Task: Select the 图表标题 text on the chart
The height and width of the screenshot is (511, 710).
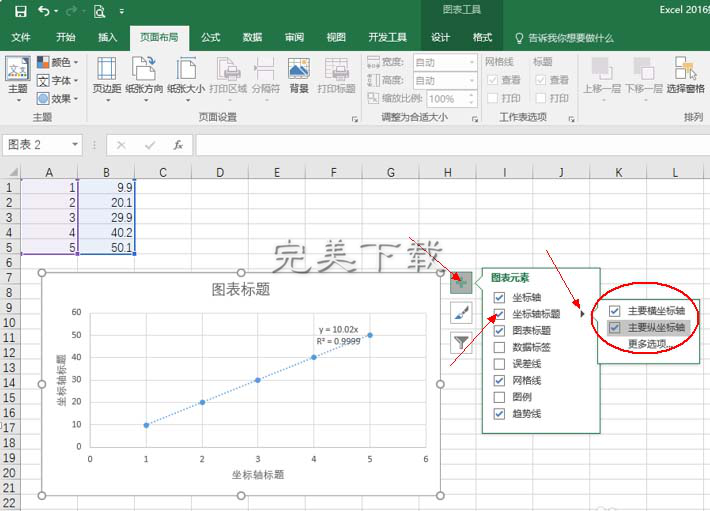Action: coord(240,290)
